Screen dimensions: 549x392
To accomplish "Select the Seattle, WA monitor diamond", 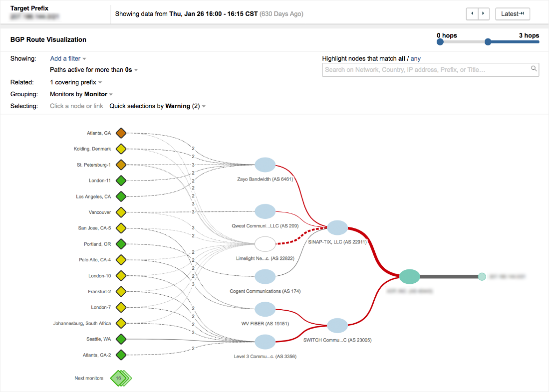I will pos(121,339).
